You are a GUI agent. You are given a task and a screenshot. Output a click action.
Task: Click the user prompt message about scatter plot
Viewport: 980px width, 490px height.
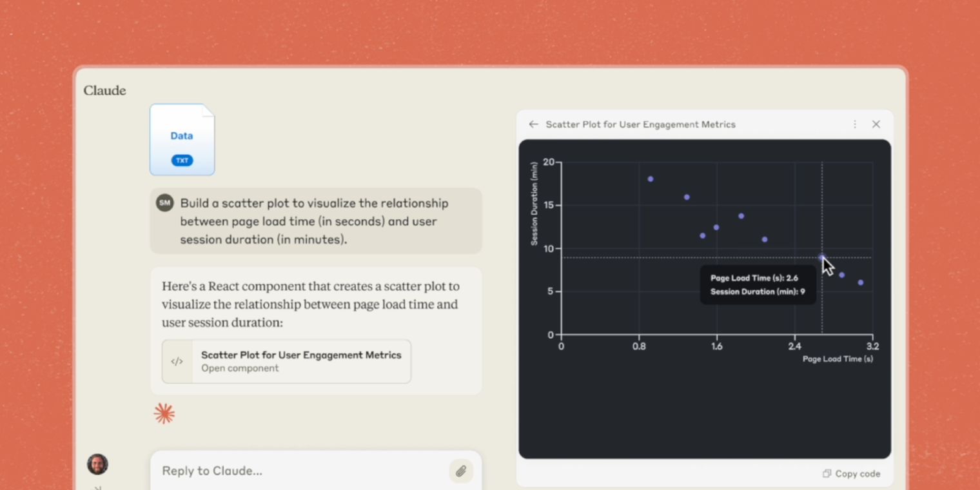[316, 221]
